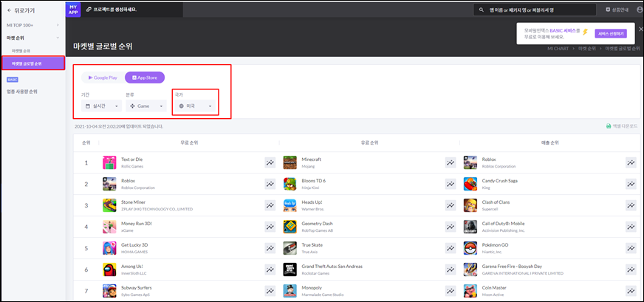Switch to the Google Play store toggle

tap(103, 78)
